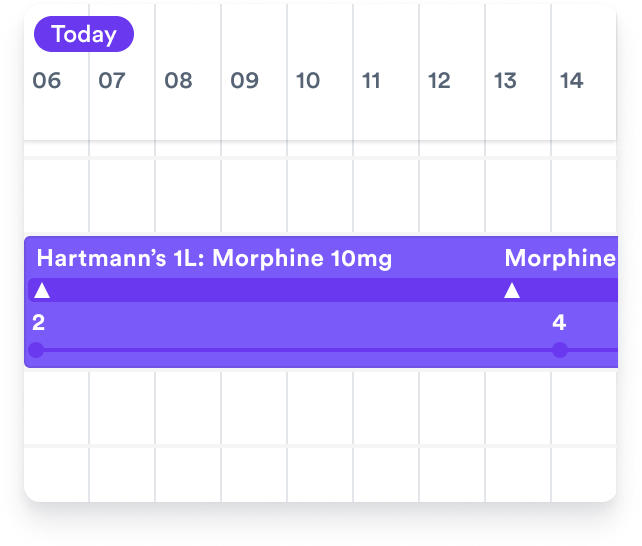Screen dimensions: 642x546
Task: Select the 06 hour column header
Action: point(47,81)
